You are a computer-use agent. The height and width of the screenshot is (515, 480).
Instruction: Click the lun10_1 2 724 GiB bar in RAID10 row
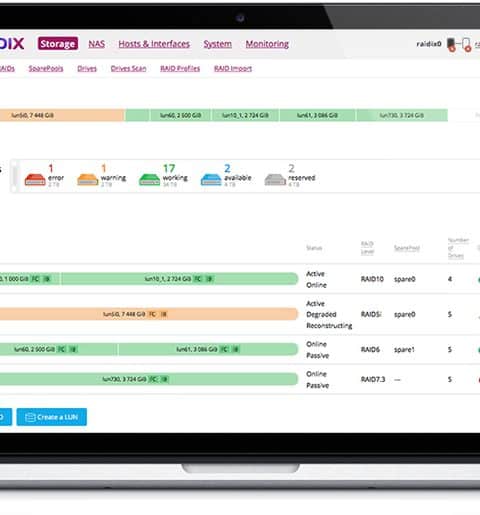(179, 279)
